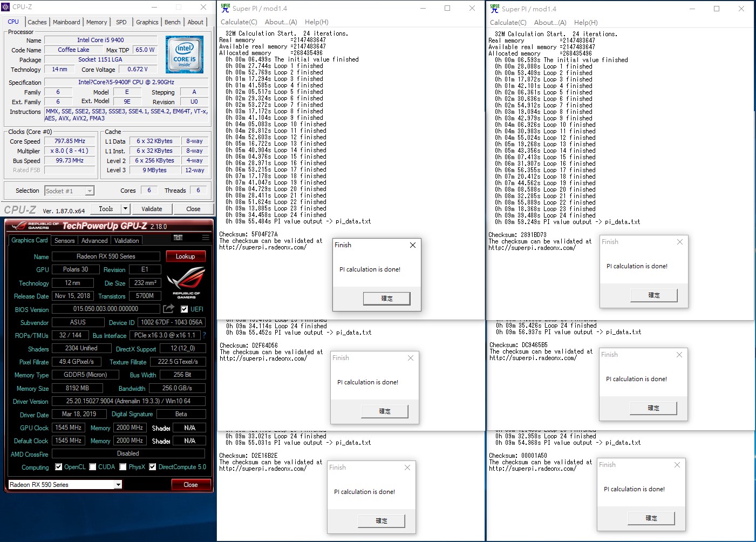Image resolution: width=756 pixels, height=542 pixels.
Task: Toggle the PhysX checkbox
Action: [x=123, y=467]
